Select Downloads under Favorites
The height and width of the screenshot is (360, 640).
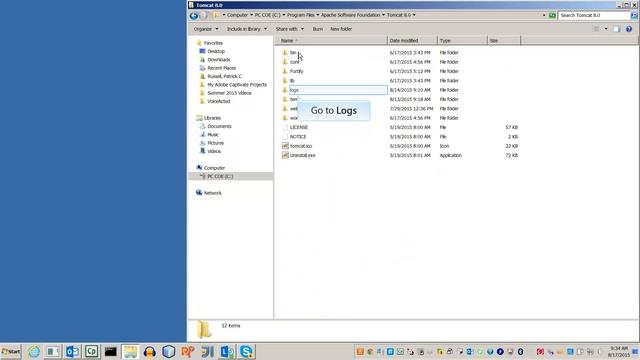pyautogui.click(x=219, y=60)
